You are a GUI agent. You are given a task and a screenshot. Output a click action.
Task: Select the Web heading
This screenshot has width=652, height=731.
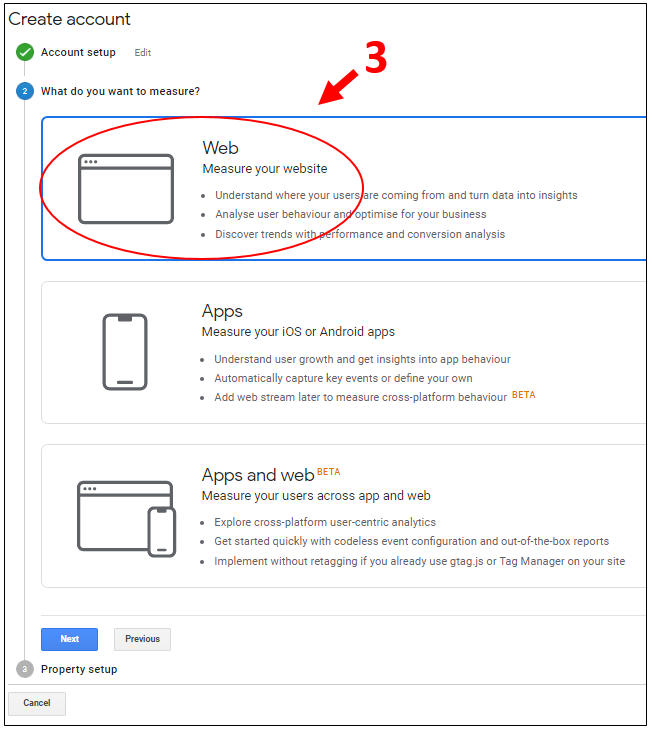click(220, 148)
